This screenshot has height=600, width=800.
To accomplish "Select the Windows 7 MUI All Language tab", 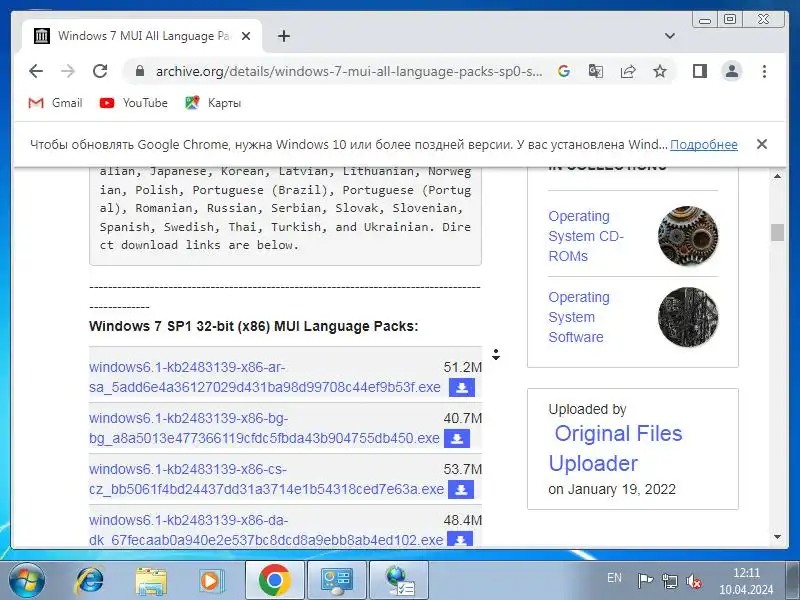I will (x=142, y=36).
